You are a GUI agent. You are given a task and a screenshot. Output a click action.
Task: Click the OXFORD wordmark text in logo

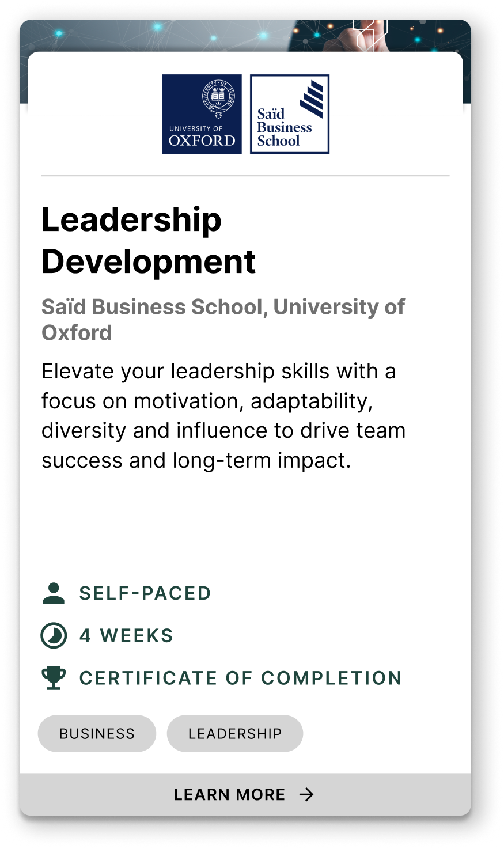[x=202, y=141]
